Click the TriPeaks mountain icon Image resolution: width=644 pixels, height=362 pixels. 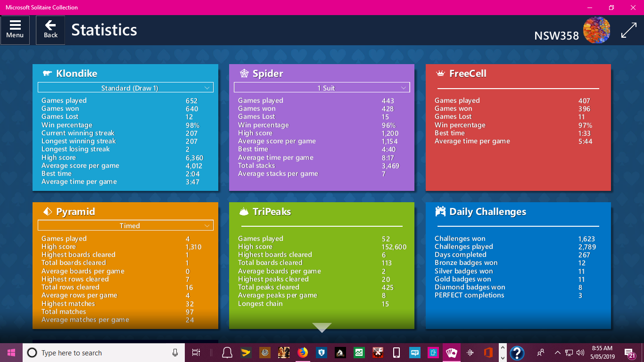pos(244,212)
